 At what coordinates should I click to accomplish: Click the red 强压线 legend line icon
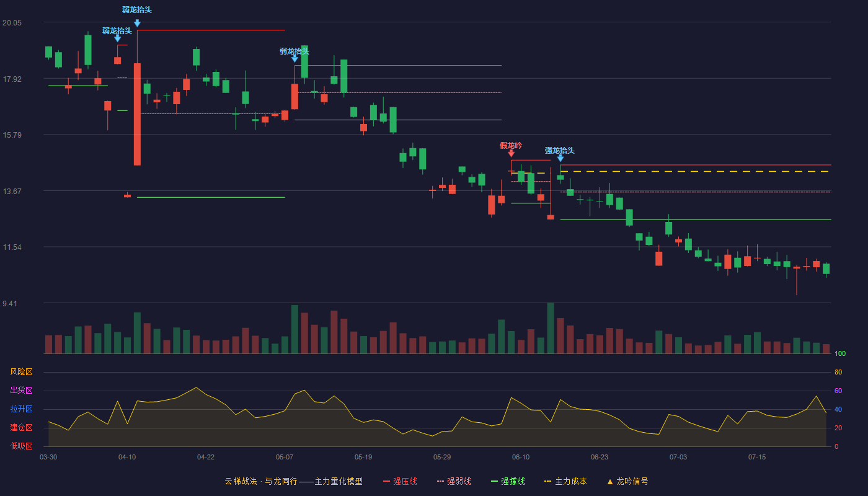point(387,481)
